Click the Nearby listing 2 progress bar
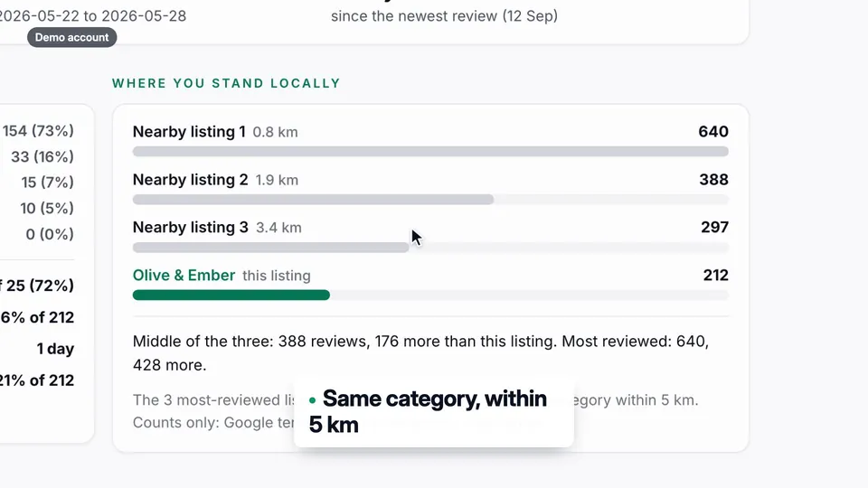The image size is (868, 488). [430, 200]
